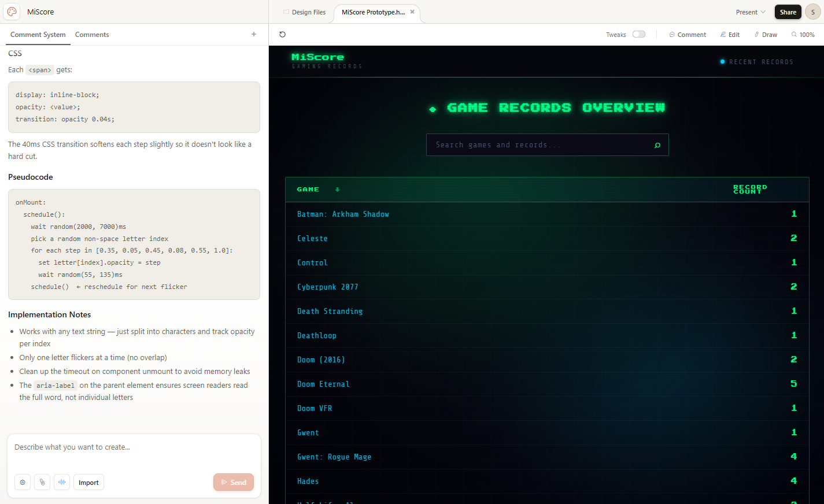The image size is (824, 504).
Task: Activate Edit mode in toolbar
Action: point(730,35)
